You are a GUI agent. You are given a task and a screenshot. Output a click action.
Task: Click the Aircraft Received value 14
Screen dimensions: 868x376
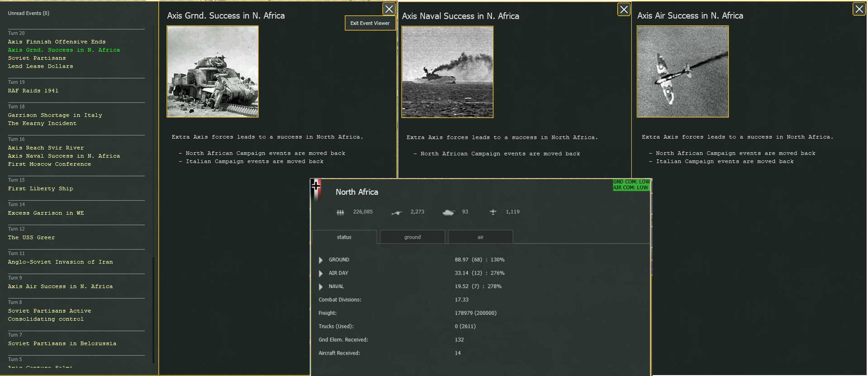pyautogui.click(x=458, y=353)
